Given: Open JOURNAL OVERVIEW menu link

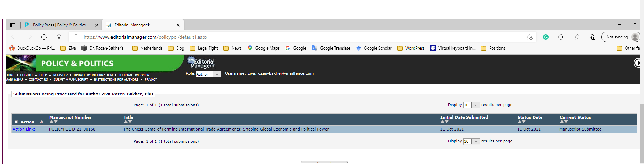Looking at the screenshot, I should [x=134, y=75].
